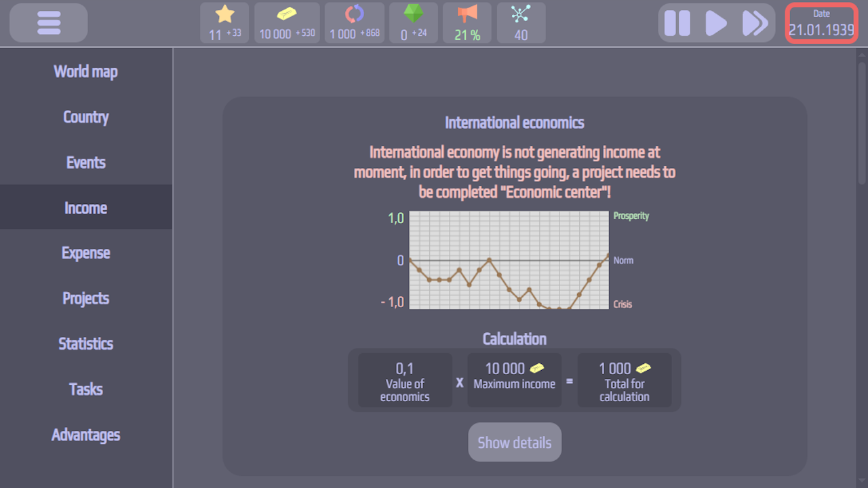Click the gold icon in Total for calculation
The height and width of the screenshot is (488, 868).
coord(642,367)
